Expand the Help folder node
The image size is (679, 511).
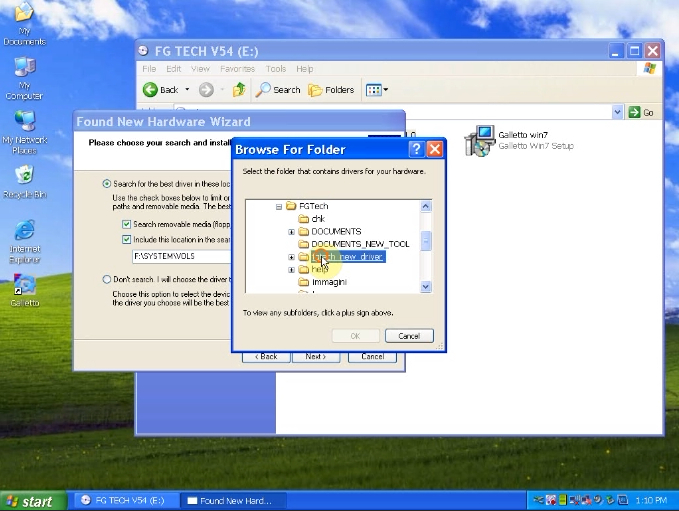[291, 270]
